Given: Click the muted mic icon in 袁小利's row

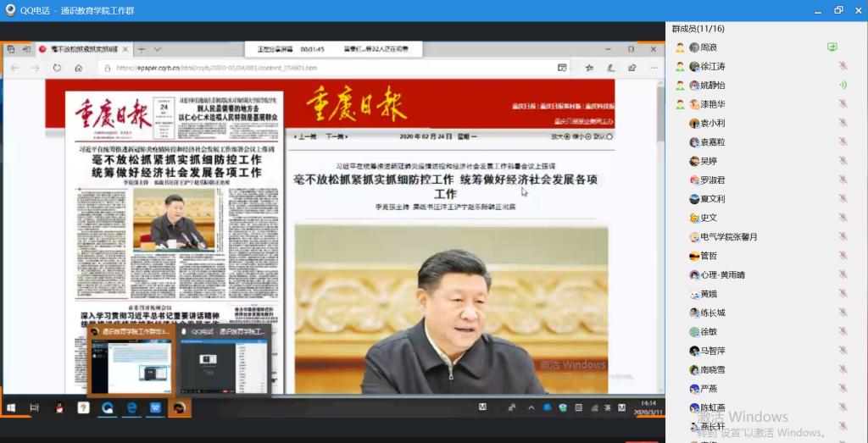Looking at the screenshot, I should coord(843,123).
